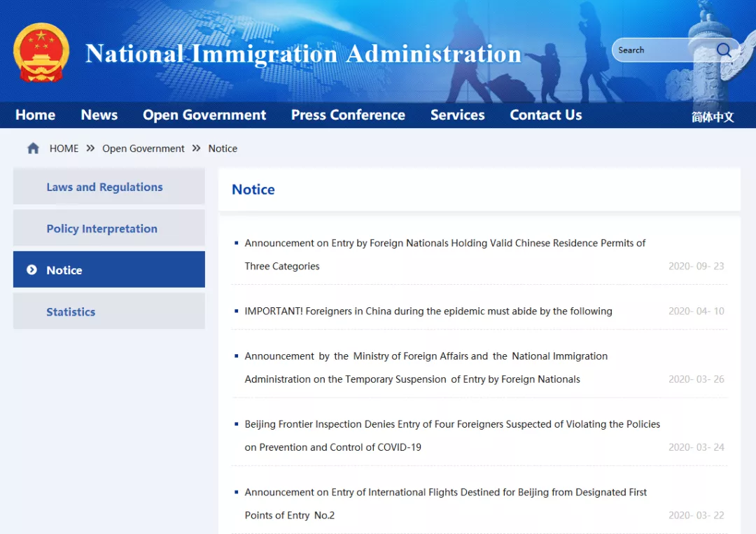Click Open Government breadcrumb link
This screenshot has height=534, width=756.
tap(143, 148)
